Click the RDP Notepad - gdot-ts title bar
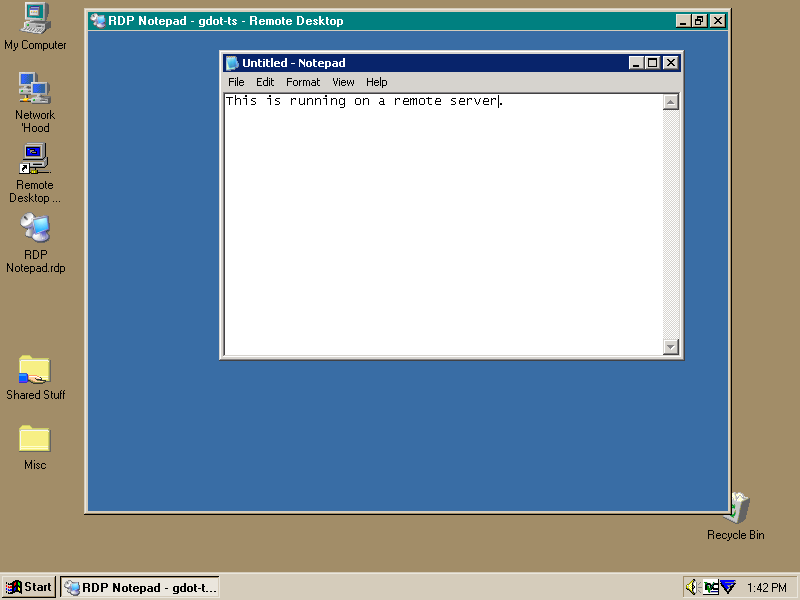800x600 pixels. [x=408, y=21]
